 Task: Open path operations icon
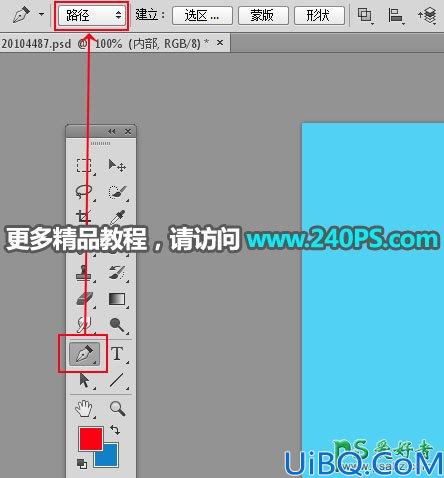[x=365, y=16]
